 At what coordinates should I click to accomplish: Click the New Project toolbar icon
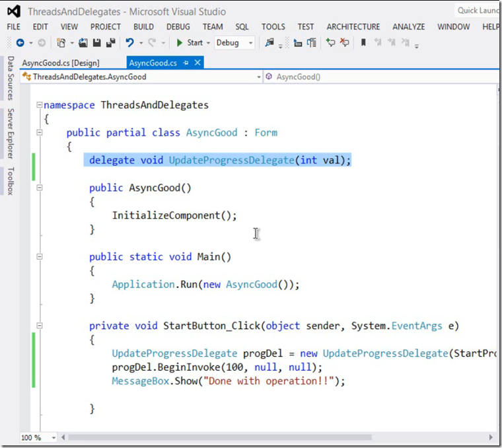61,42
